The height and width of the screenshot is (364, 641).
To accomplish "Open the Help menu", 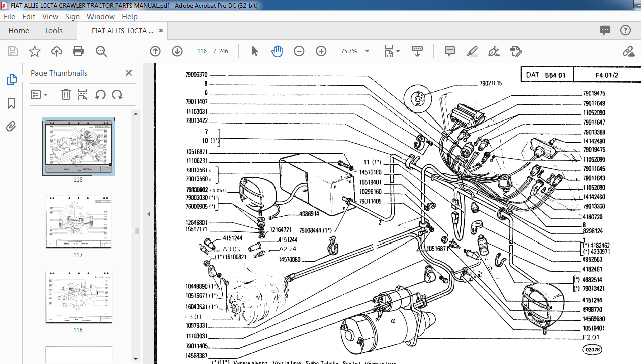I will coord(129,16).
